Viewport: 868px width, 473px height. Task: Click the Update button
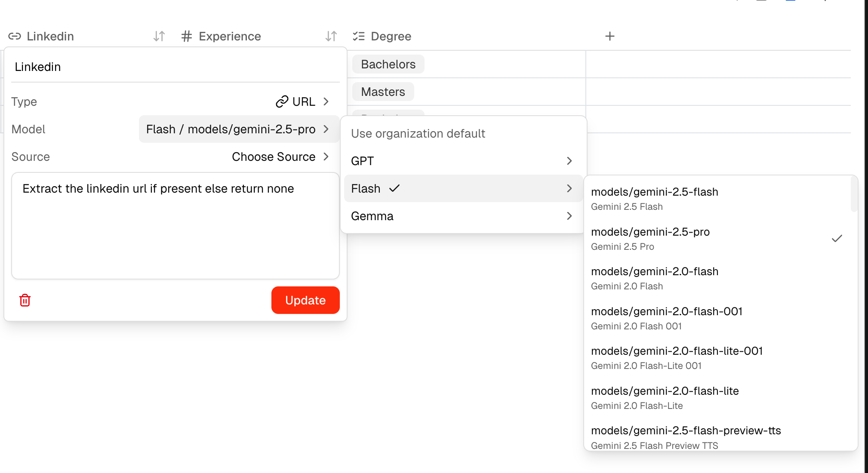pos(305,300)
